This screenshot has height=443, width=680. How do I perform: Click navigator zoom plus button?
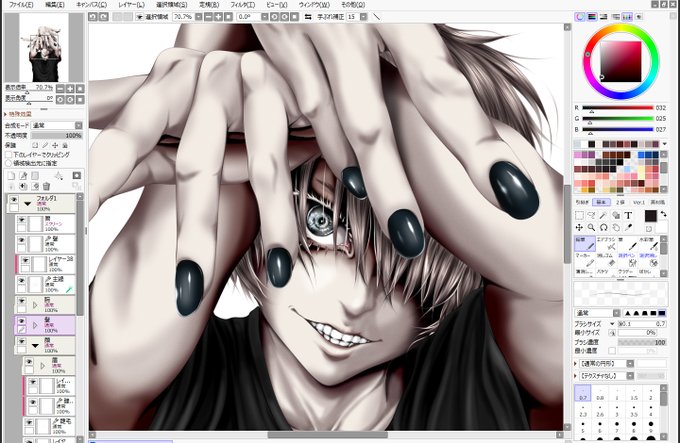[x=70, y=88]
